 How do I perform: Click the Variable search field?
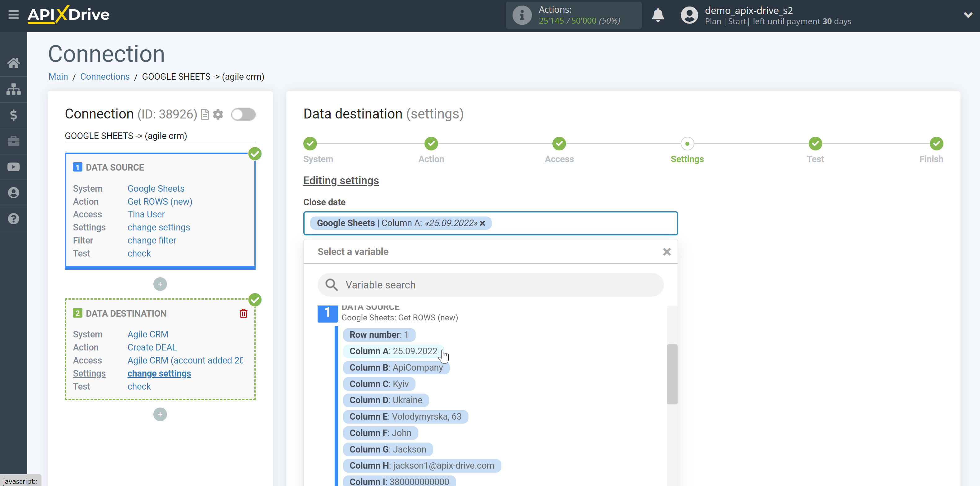tap(490, 285)
